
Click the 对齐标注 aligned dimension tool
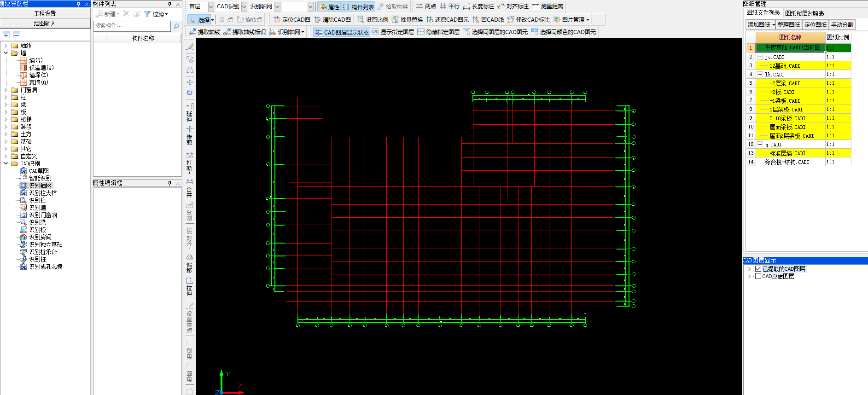(x=513, y=6)
